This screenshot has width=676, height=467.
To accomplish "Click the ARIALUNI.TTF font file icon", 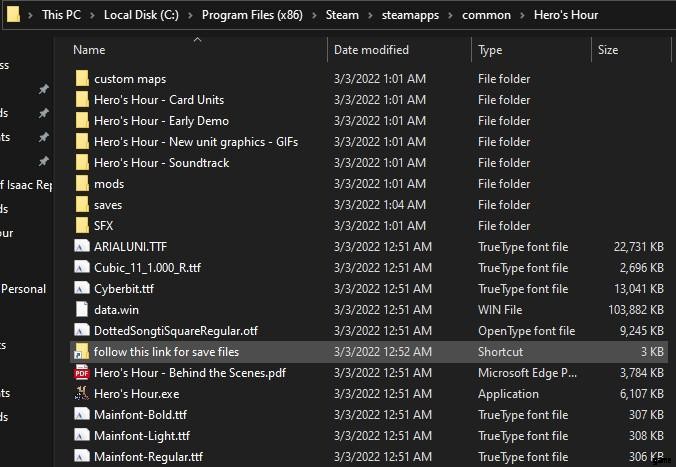I will tap(82, 247).
